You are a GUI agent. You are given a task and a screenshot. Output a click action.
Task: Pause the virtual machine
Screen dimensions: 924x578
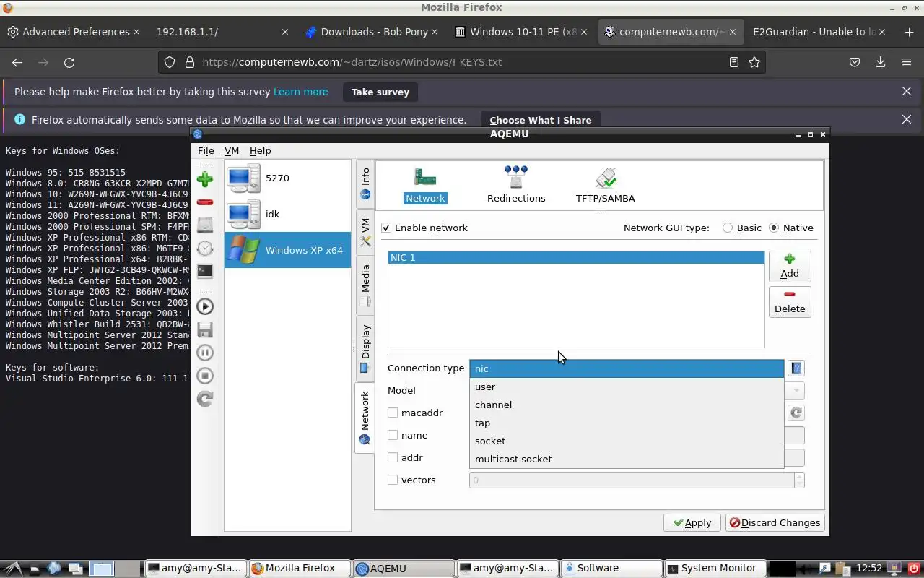tap(205, 353)
